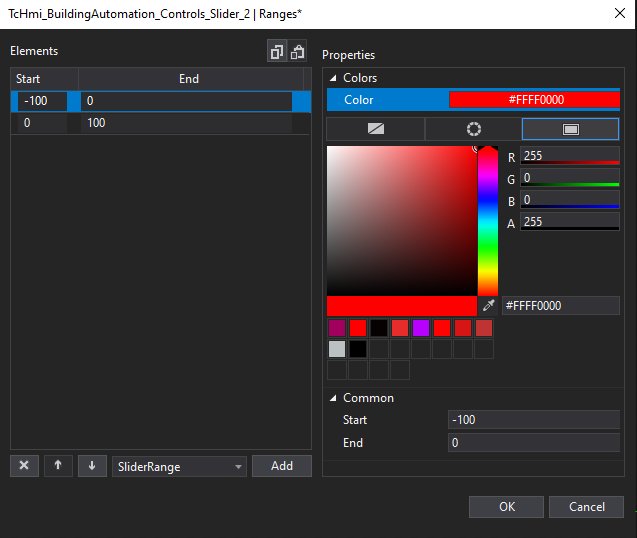Click the Start -100 cell in elements list
The width and height of the screenshot is (637, 538).
[42, 101]
